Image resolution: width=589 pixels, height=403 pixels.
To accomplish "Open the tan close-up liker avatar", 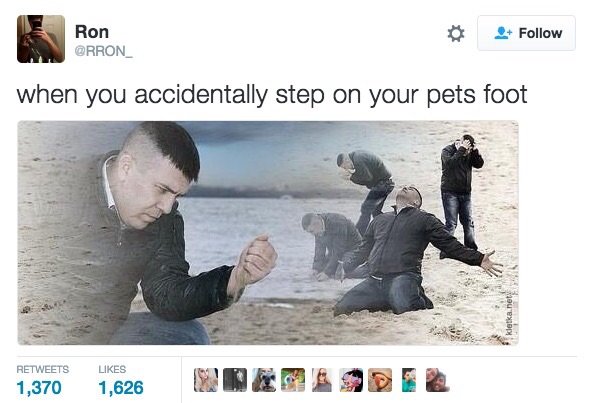I will [x=380, y=380].
